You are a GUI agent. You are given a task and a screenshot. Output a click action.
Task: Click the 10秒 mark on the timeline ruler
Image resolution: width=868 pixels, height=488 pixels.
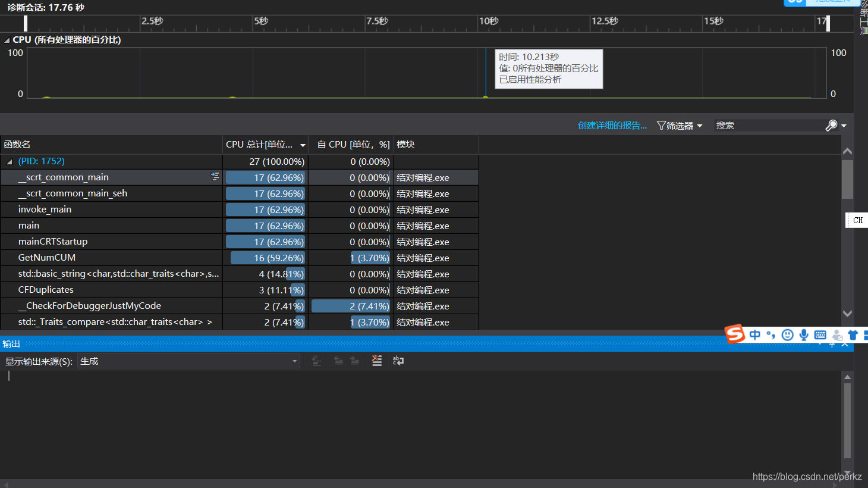click(x=489, y=21)
